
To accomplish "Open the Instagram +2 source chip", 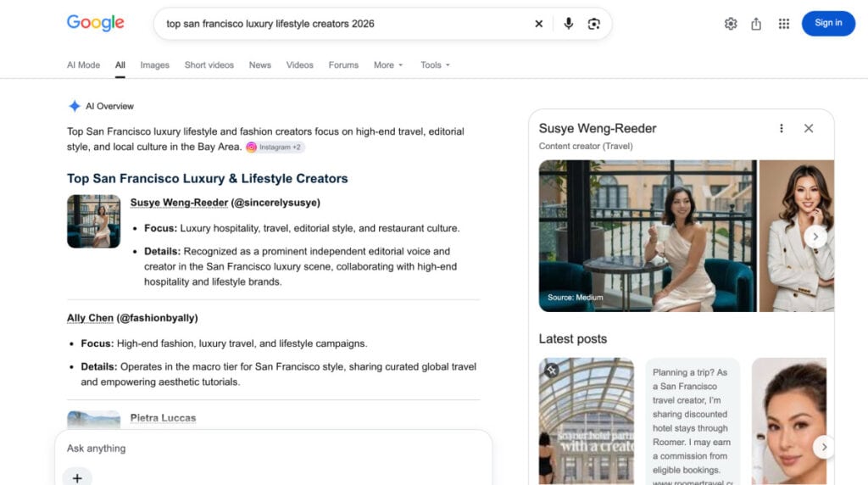I will [x=275, y=148].
